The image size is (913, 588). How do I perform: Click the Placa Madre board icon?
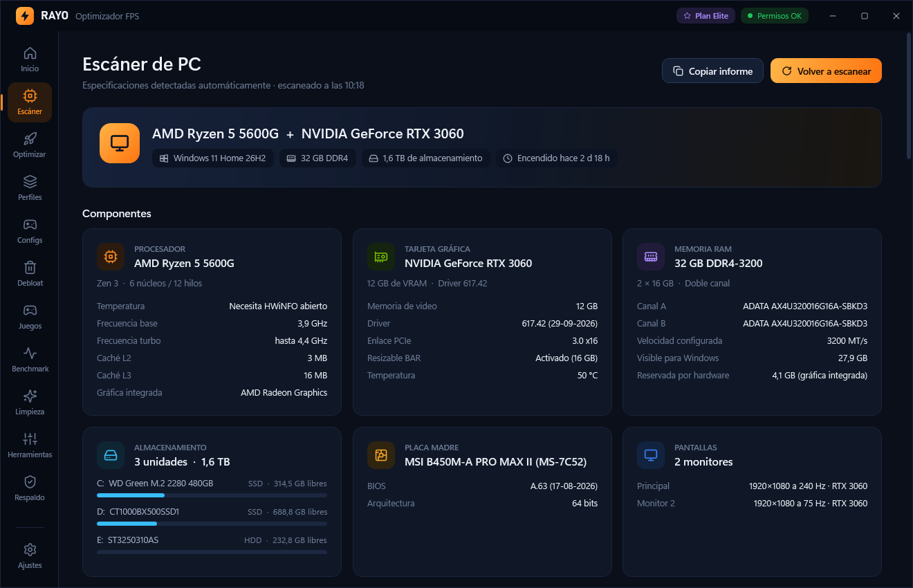click(x=381, y=455)
